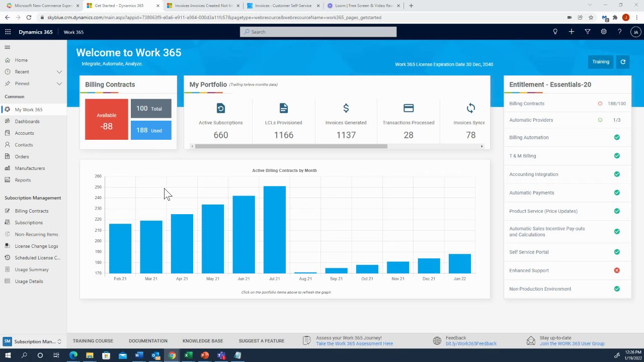644x362 pixels.
Task: Click the Billing Contracts red status indicator
Action: [x=600, y=104]
